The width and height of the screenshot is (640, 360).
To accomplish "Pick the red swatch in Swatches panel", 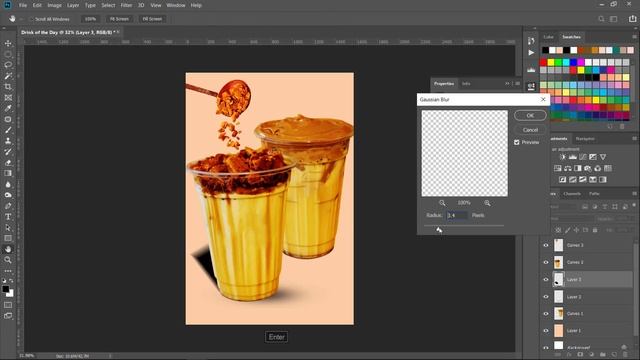I will [543, 62].
